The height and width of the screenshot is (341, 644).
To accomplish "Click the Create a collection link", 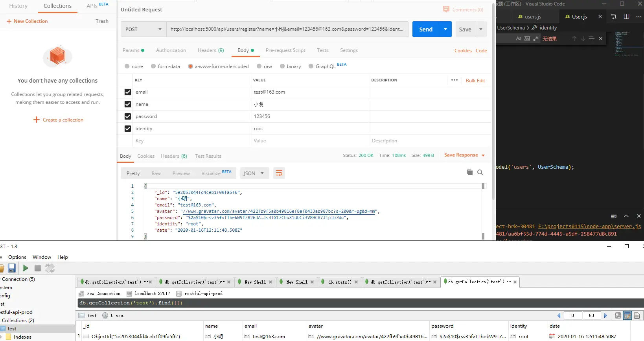I will [58, 120].
